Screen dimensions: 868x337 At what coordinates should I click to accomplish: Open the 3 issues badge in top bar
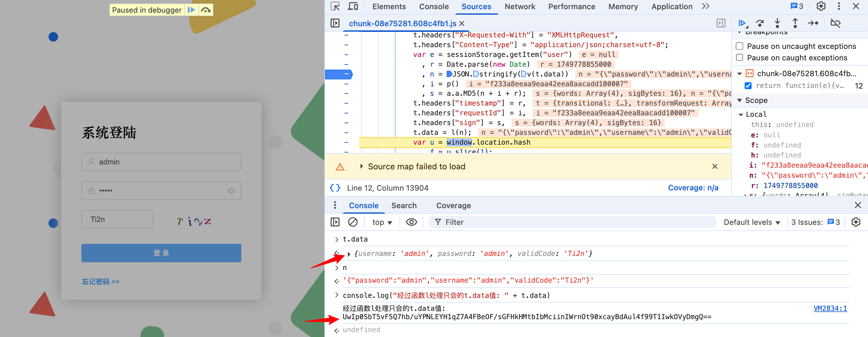[797, 6]
